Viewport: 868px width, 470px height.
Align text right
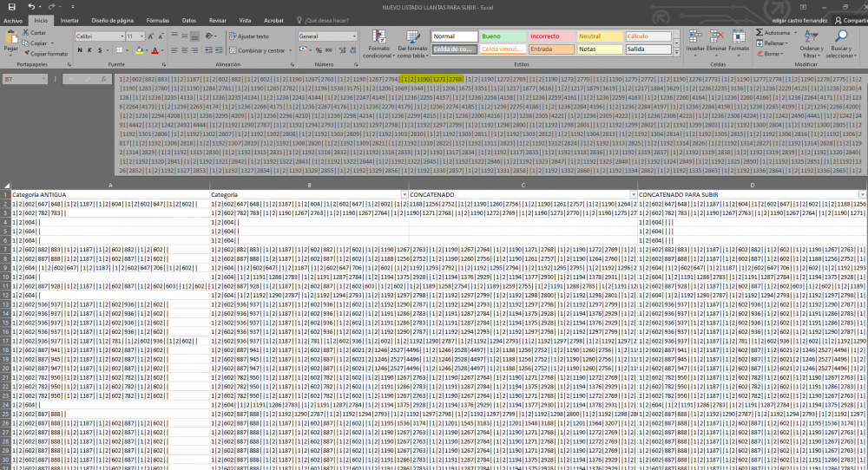[194, 50]
